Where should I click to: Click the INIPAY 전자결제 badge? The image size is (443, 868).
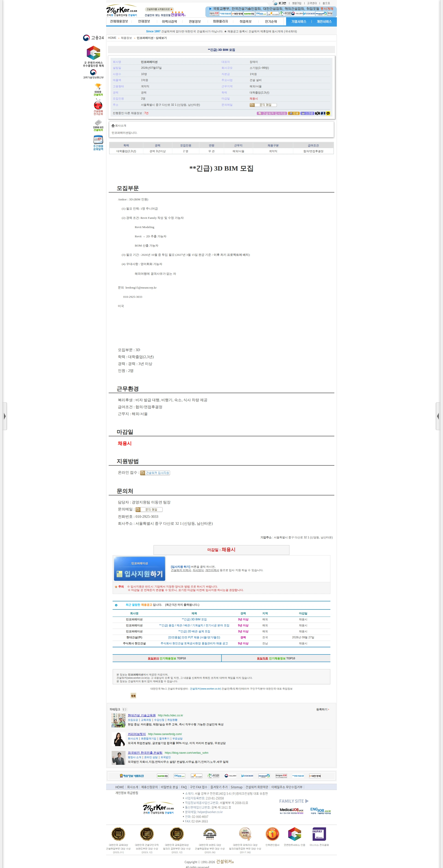pos(319,834)
